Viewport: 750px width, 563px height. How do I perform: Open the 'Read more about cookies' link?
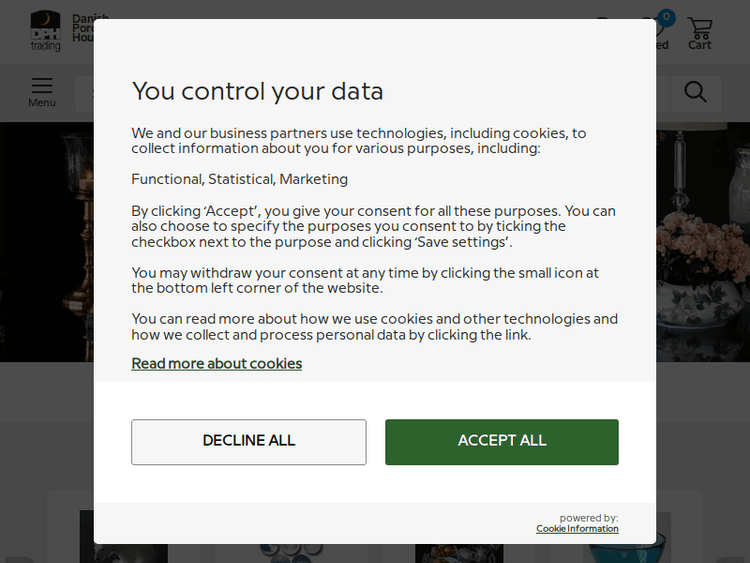[217, 363]
